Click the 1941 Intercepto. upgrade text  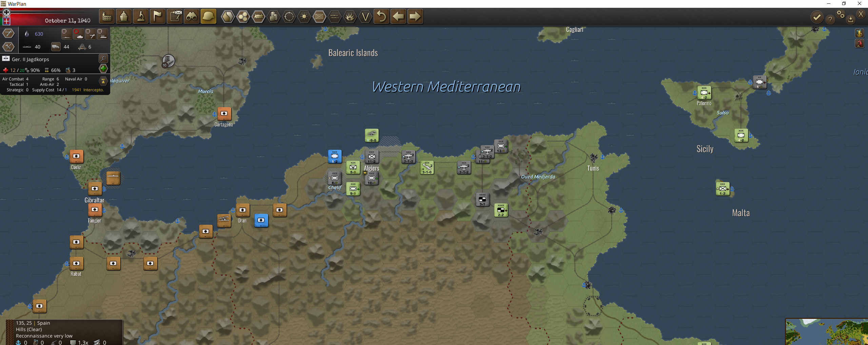pyautogui.click(x=87, y=90)
